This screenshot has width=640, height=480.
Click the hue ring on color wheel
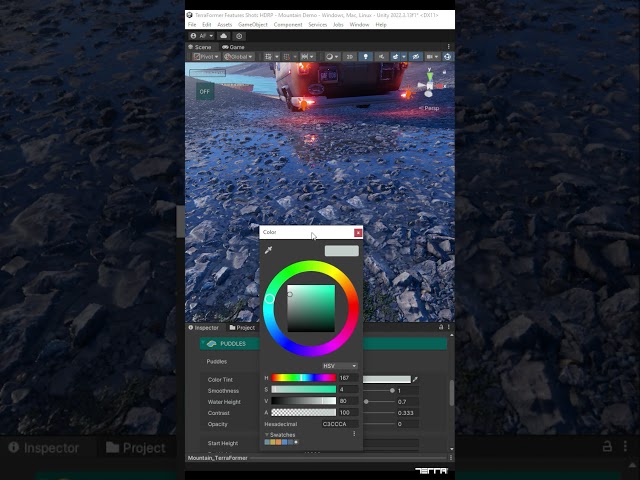click(x=269, y=299)
